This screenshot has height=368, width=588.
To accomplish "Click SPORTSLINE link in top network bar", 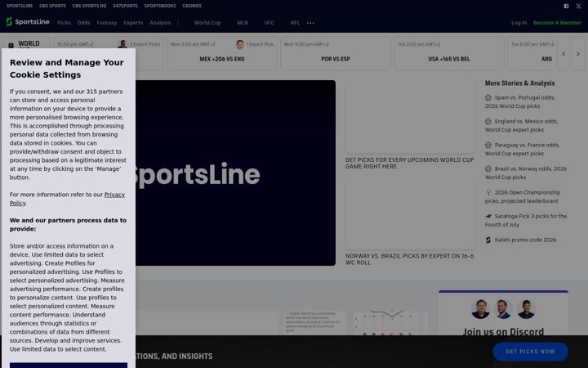I will (x=20, y=6).
